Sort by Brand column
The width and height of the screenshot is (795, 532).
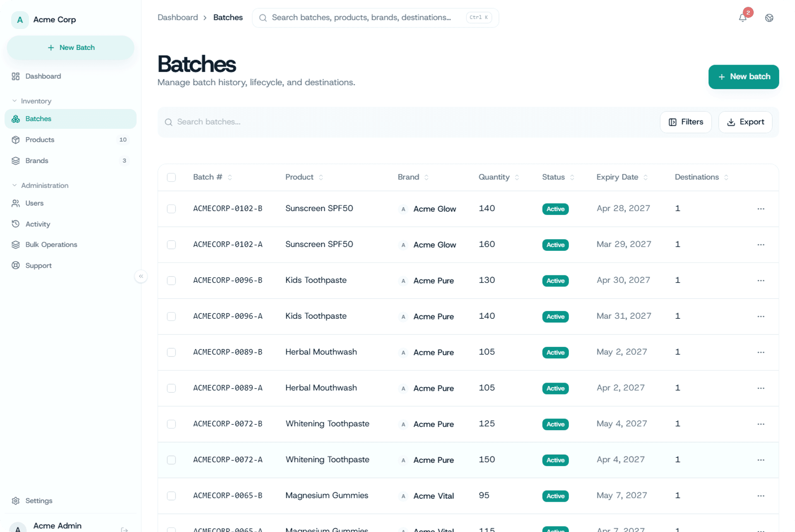pos(413,177)
